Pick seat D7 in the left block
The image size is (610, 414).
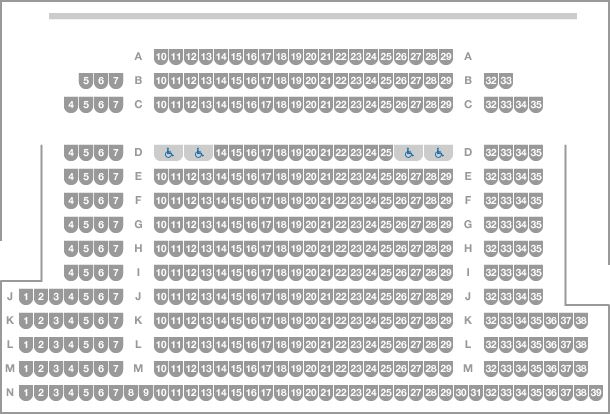pos(116,153)
